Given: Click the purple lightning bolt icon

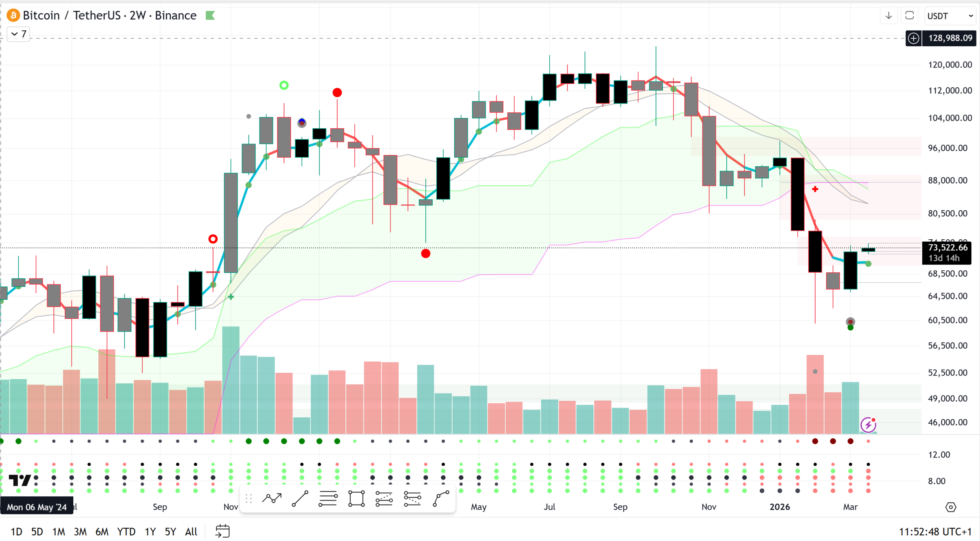Looking at the screenshot, I should 868,424.
